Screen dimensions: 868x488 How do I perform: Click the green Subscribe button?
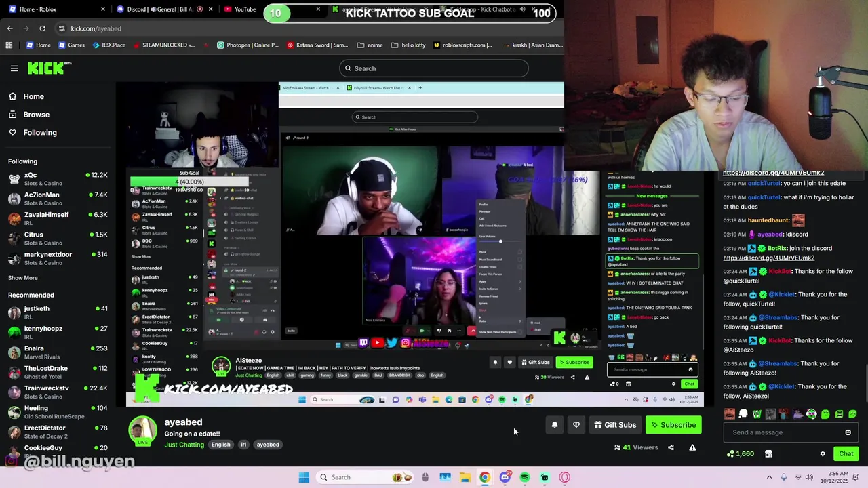click(x=673, y=425)
